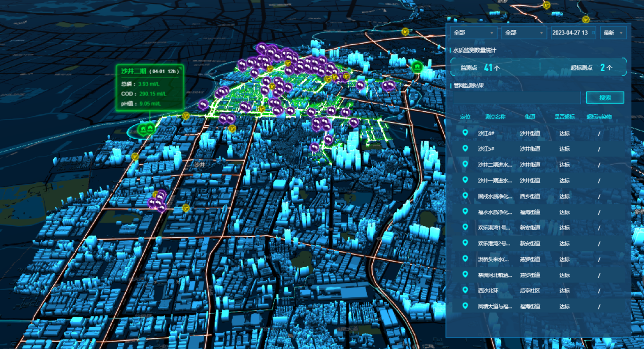Click the location pin beside 固戍水质净化
Image resolution: width=644 pixels, height=349 pixels.
pyautogui.click(x=465, y=196)
